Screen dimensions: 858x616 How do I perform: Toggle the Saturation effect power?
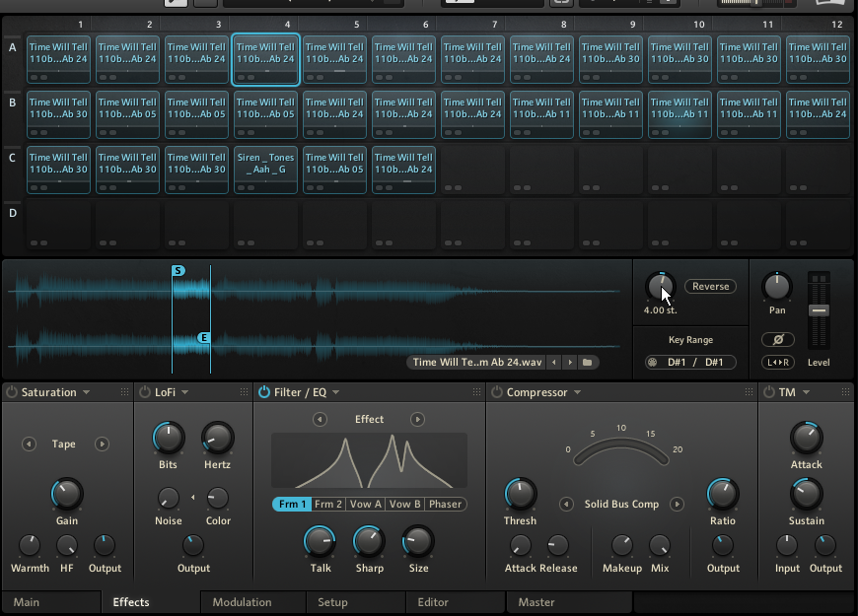click(12, 392)
